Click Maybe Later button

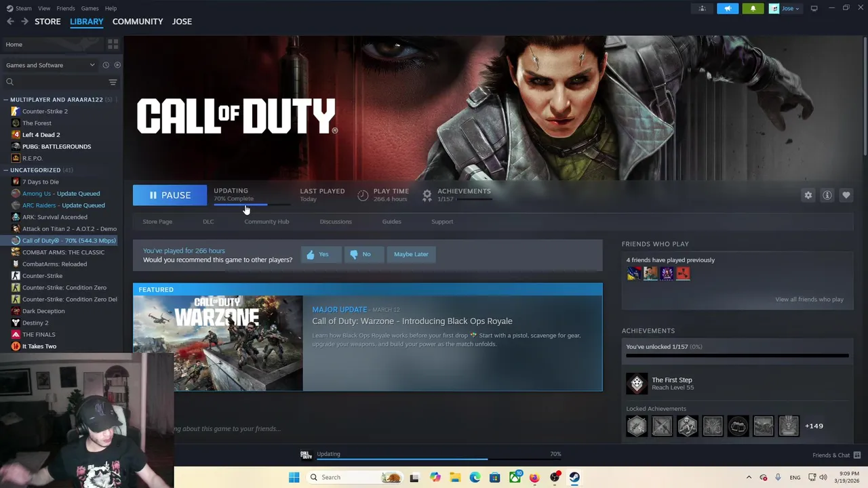pos(411,254)
